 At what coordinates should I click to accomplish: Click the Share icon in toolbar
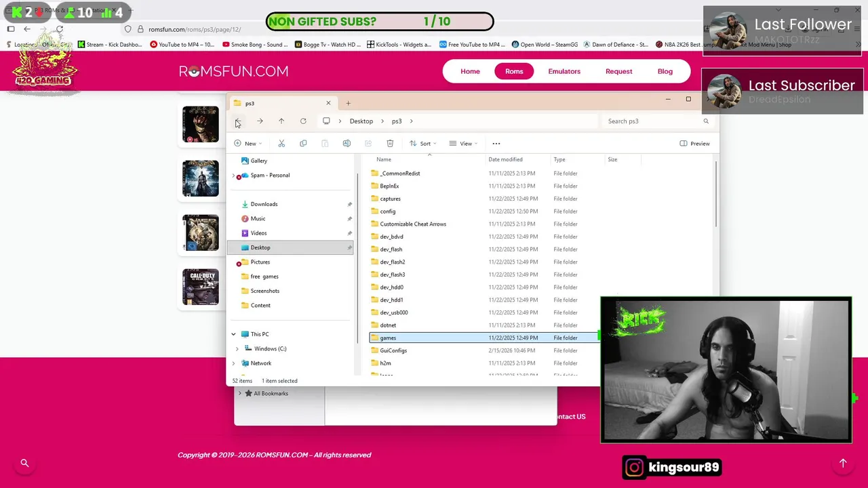[368, 144]
